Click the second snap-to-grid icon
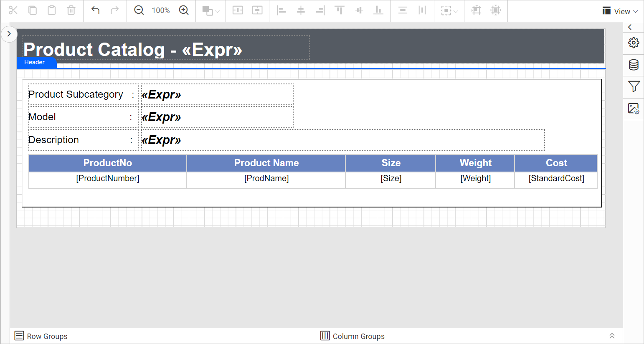 coord(496,10)
